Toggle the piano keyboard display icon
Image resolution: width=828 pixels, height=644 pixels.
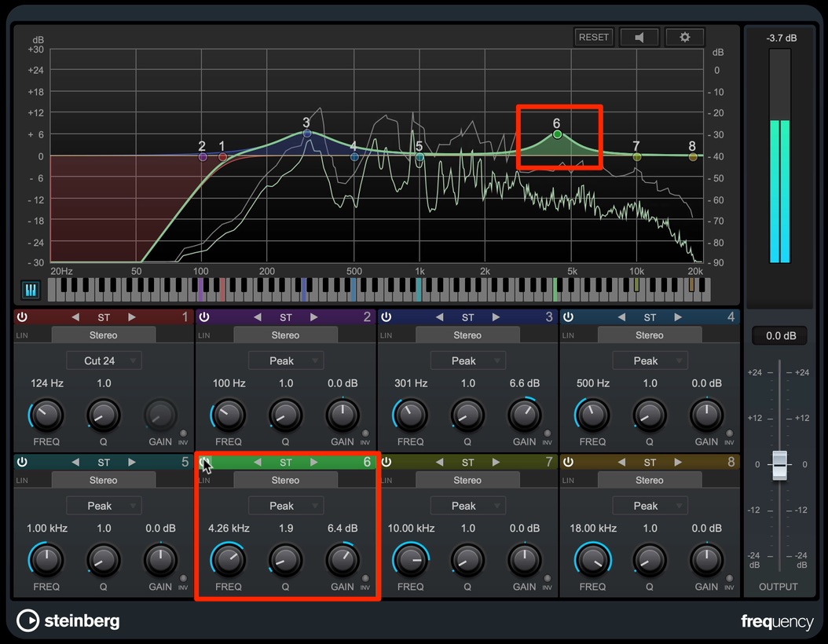[30, 290]
